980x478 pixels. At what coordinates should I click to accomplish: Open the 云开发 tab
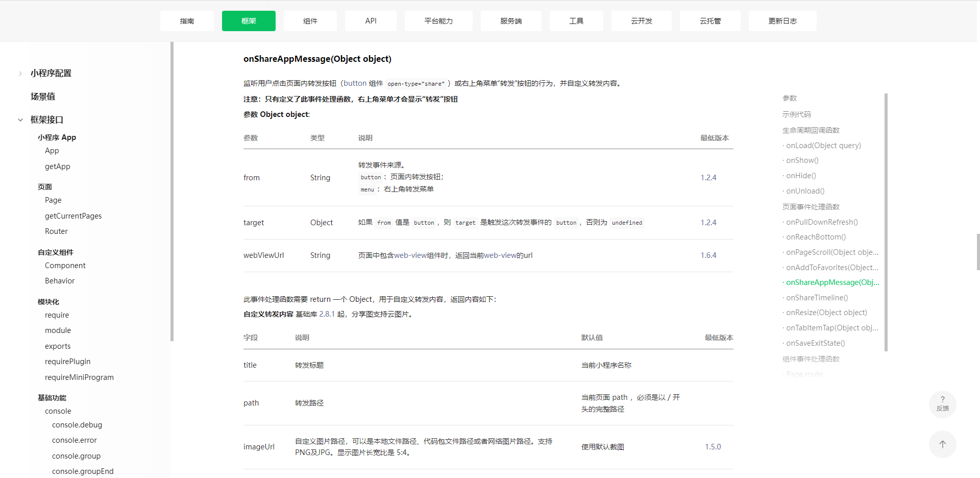click(x=642, y=21)
